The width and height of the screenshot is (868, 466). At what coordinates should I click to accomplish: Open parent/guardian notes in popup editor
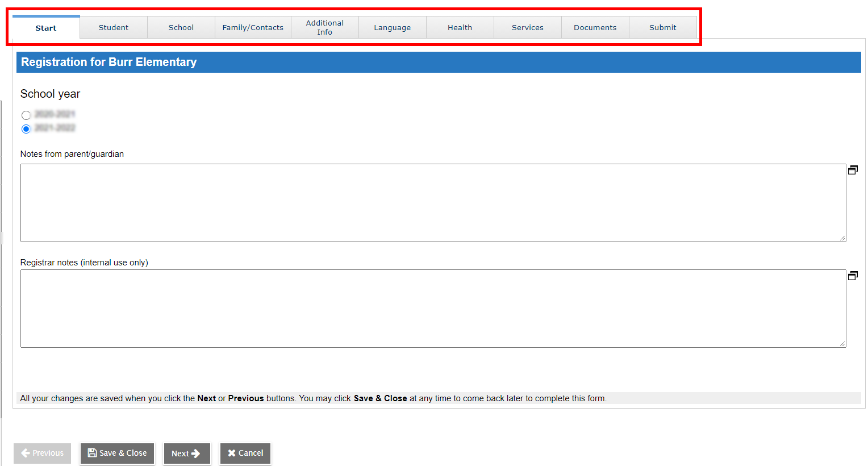coord(853,169)
